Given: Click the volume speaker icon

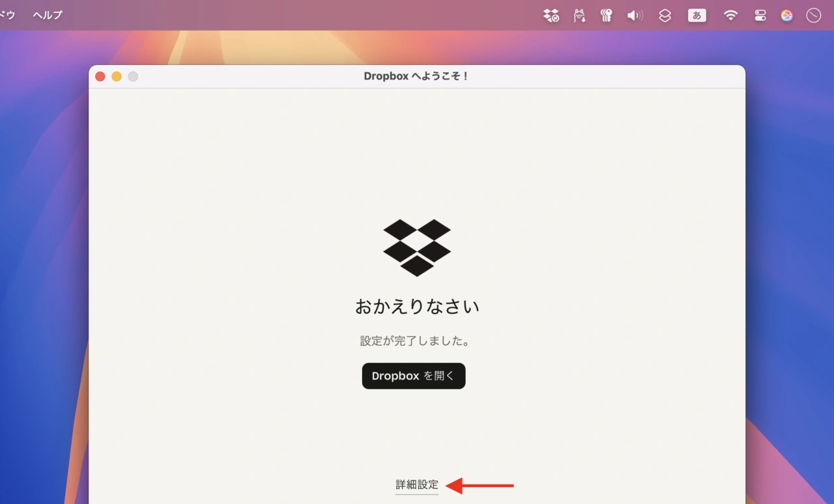Looking at the screenshot, I should [635, 16].
